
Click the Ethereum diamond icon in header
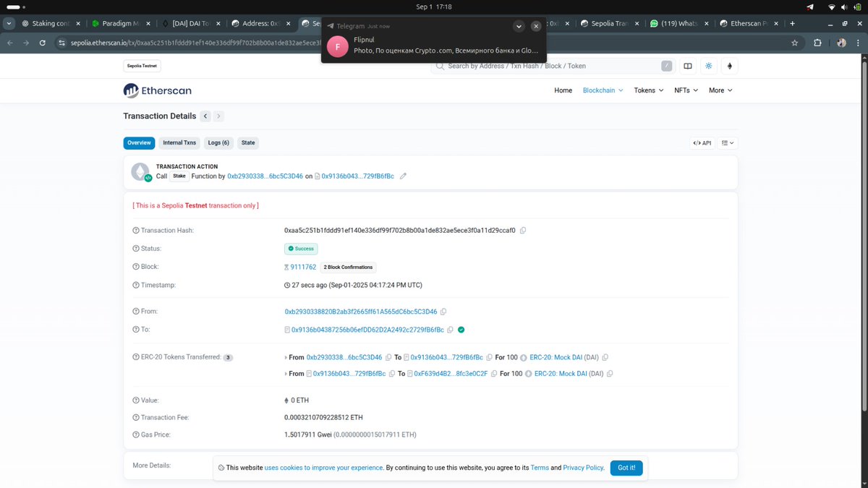point(729,66)
